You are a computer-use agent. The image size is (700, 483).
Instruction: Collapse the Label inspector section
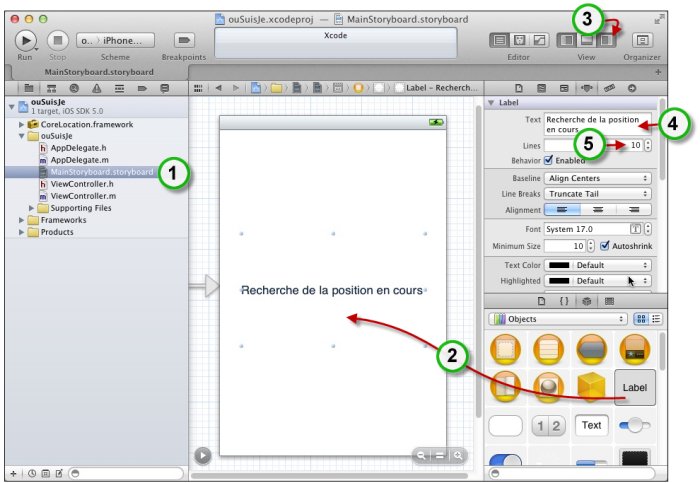[x=491, y=103]
